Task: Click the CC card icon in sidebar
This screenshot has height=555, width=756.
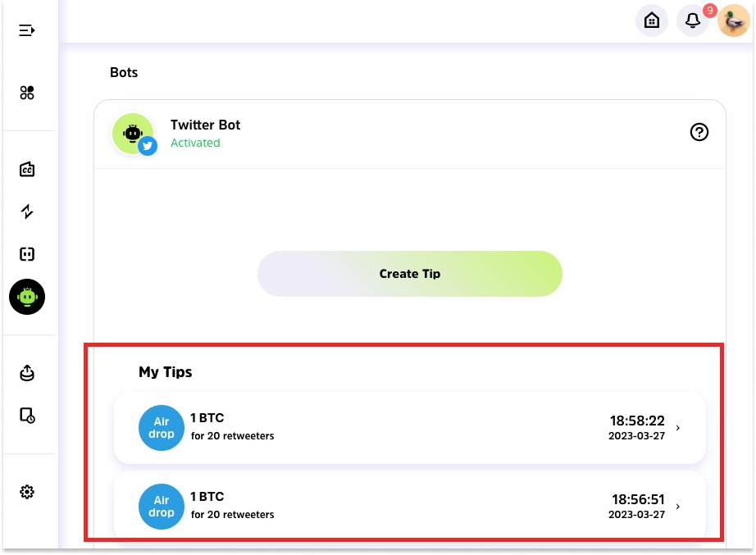Action: (x=27, y=170)
